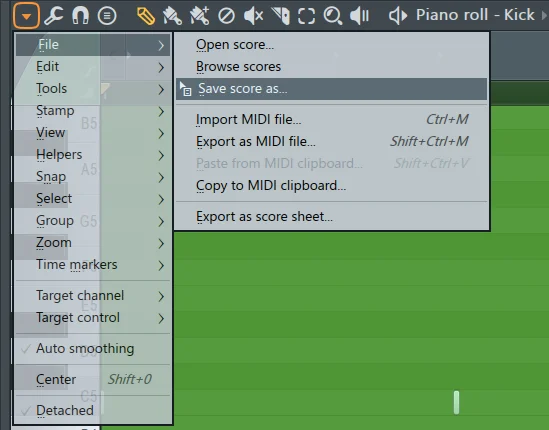Select the Zoom magnifier tool
Screen dimensions: 549x430
pos(333,16)
